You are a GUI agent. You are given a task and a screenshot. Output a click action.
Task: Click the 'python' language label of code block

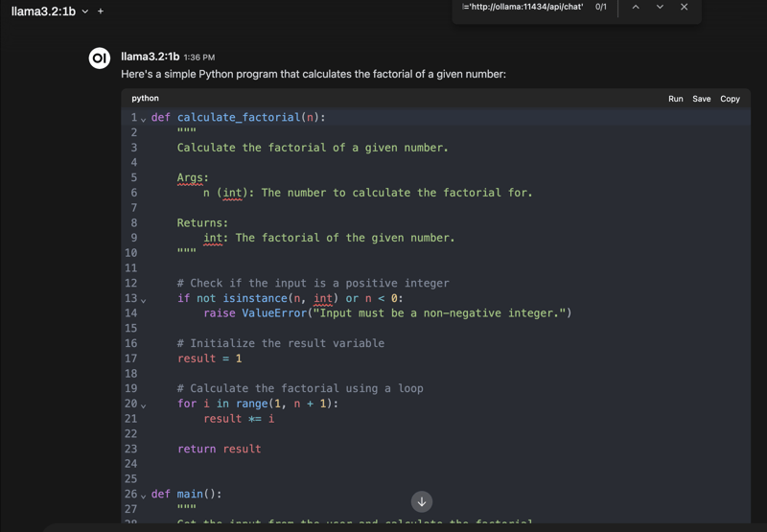tap(146, 99)
